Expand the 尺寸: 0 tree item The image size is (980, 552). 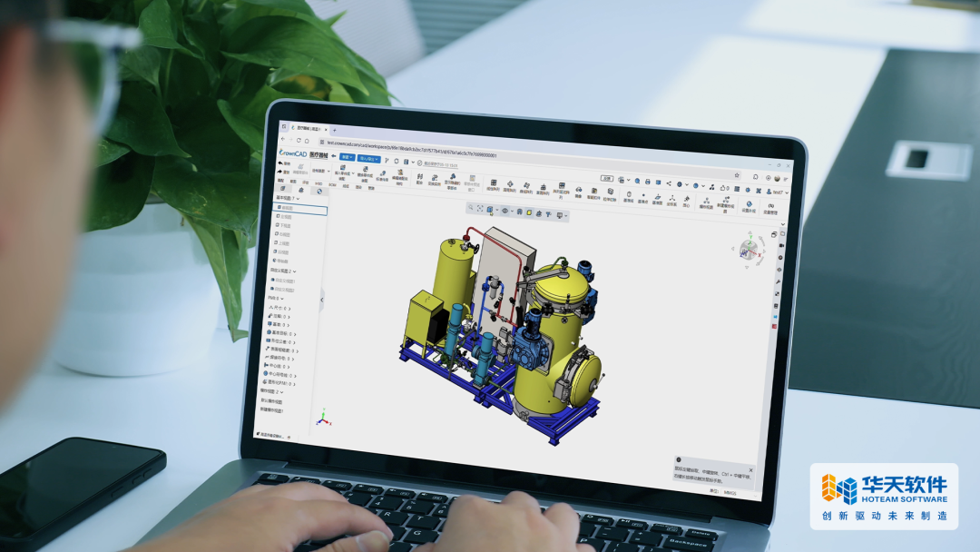289,308
